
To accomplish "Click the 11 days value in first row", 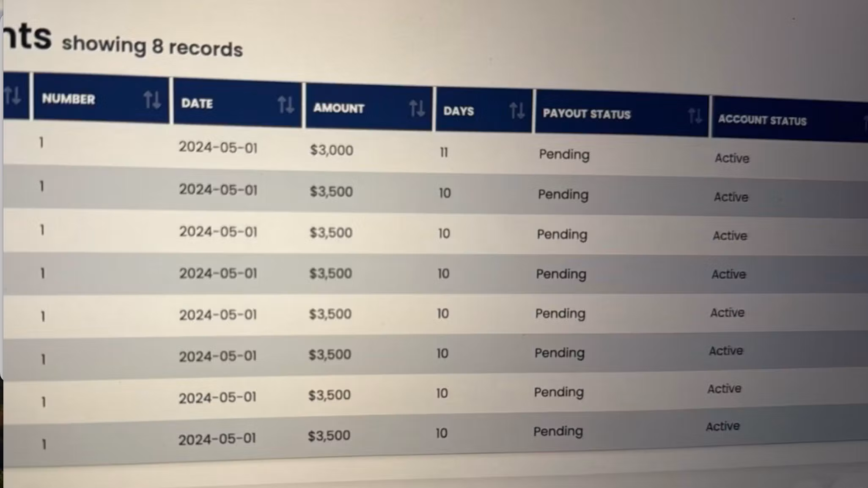I will [x=444, y=152].
